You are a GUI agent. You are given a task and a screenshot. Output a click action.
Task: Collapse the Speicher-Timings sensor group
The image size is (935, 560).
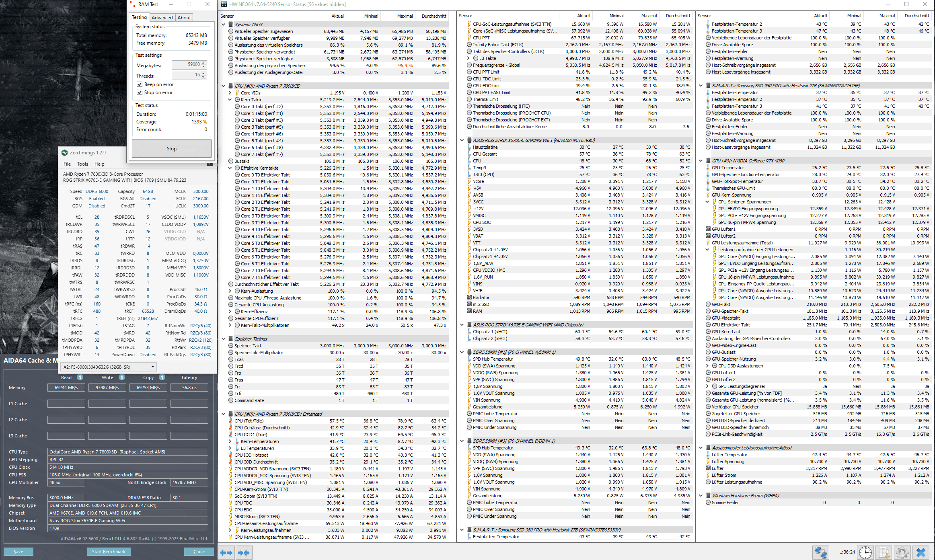coord(224,339)
